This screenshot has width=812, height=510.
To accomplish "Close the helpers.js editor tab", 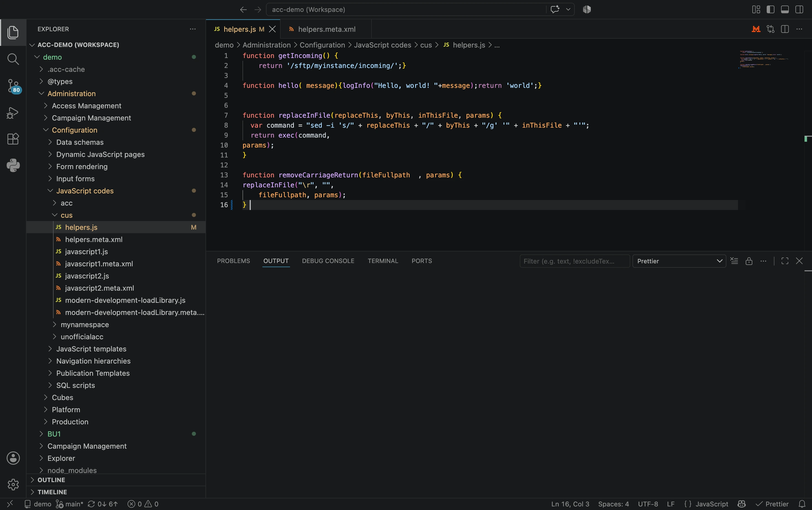I will [x=273, y=29].
